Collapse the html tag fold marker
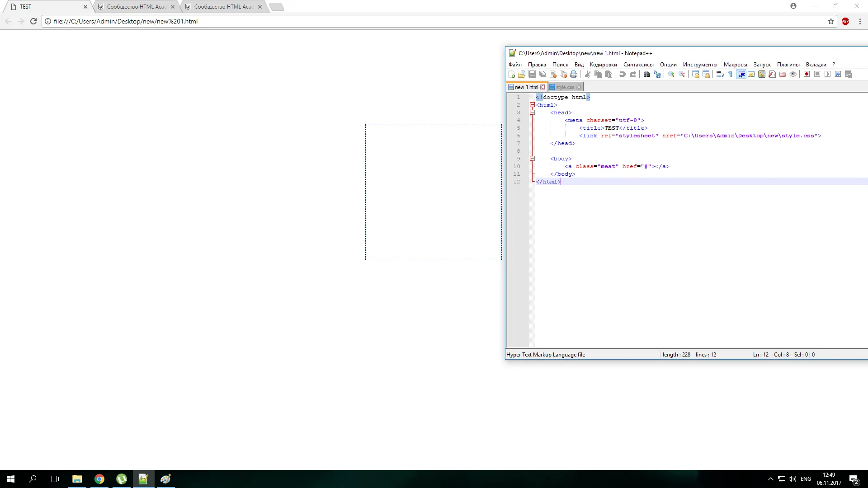This screenshot has width=868, height=488. tap(532, 105)
